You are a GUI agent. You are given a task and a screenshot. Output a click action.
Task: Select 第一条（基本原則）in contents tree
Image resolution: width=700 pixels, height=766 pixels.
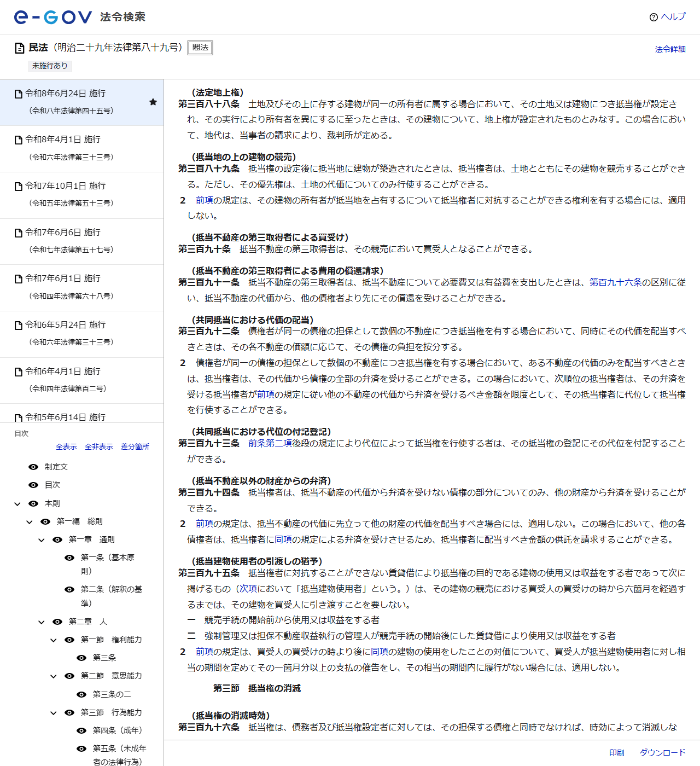click(x=108, y=564)
